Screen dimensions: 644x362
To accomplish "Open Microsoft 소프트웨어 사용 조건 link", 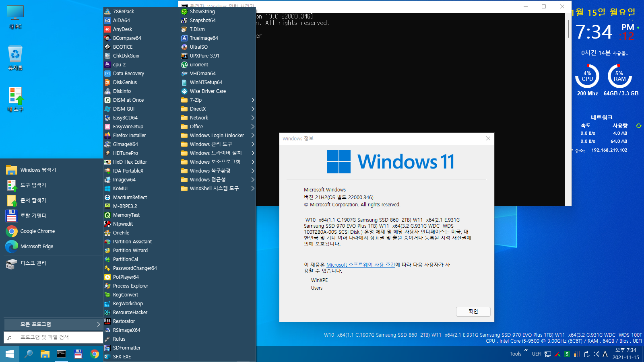I will (361, 265).
